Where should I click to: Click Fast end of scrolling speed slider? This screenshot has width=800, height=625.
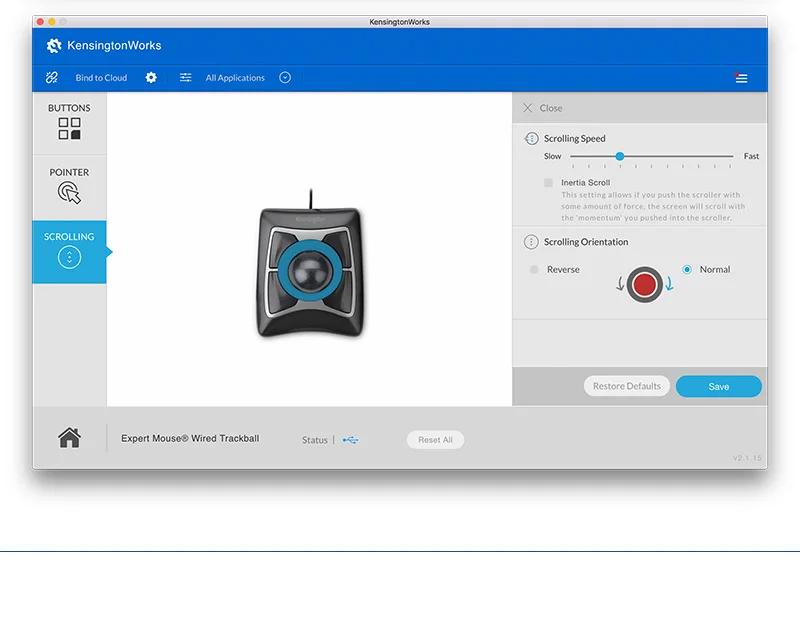tap(751, 156)
